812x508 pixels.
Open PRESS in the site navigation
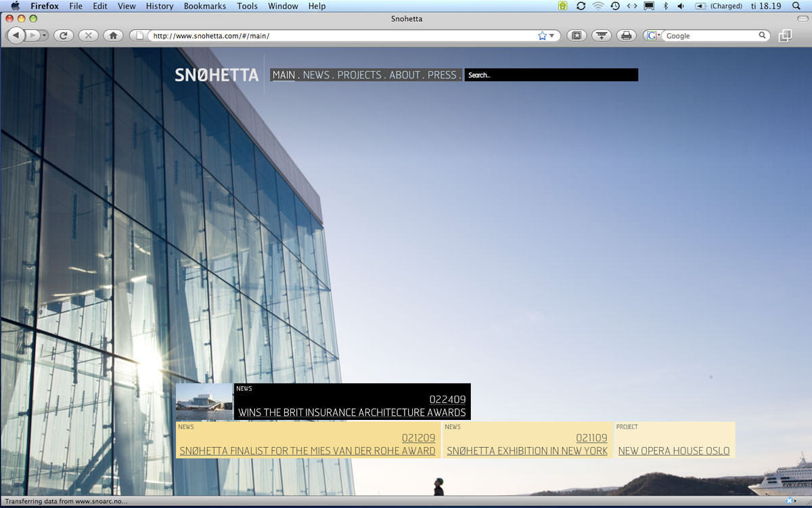coord(443,75)
